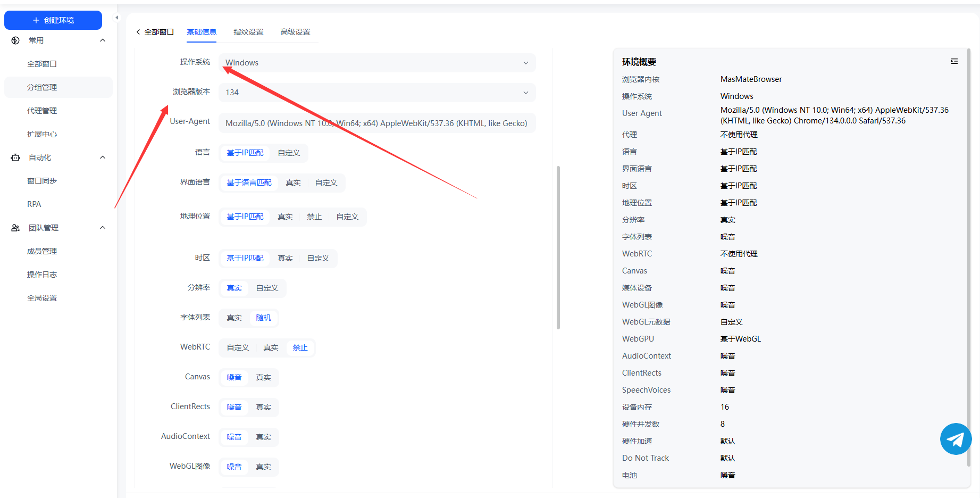980x498 pixels.
Task: Choose 自定义 for 分辨率
Action: point(267,288)
